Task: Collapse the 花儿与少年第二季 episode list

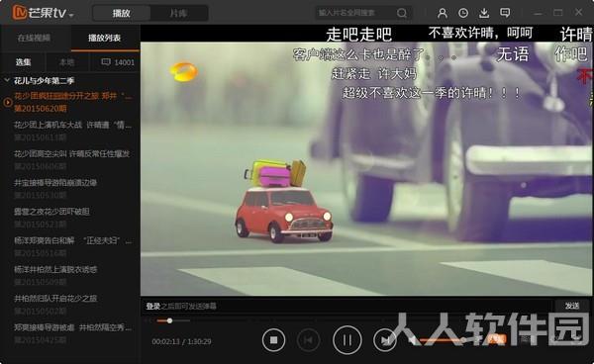Action: (7, 80)
